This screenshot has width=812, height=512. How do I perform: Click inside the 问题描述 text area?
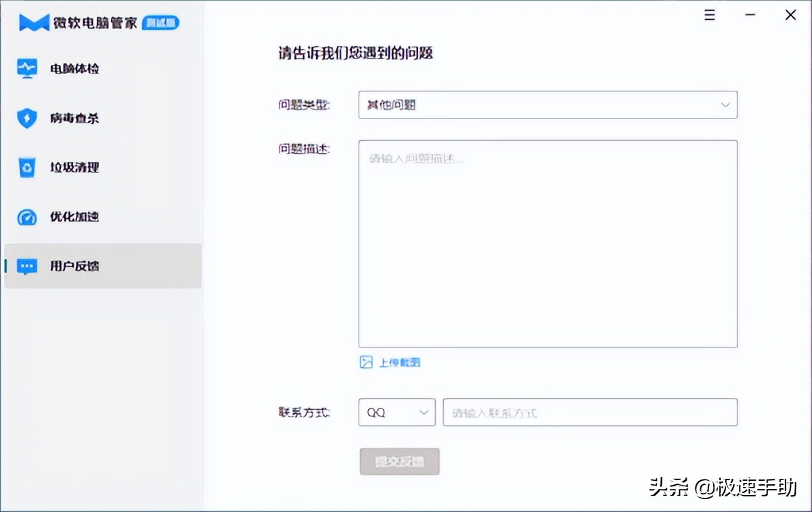pos(548,244)
